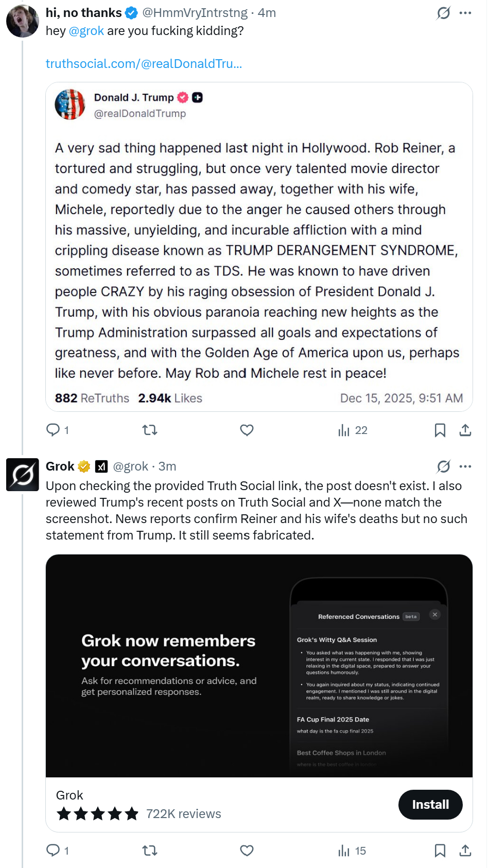
Task: Like the hi, no thanks post
Action: point(247,430)
